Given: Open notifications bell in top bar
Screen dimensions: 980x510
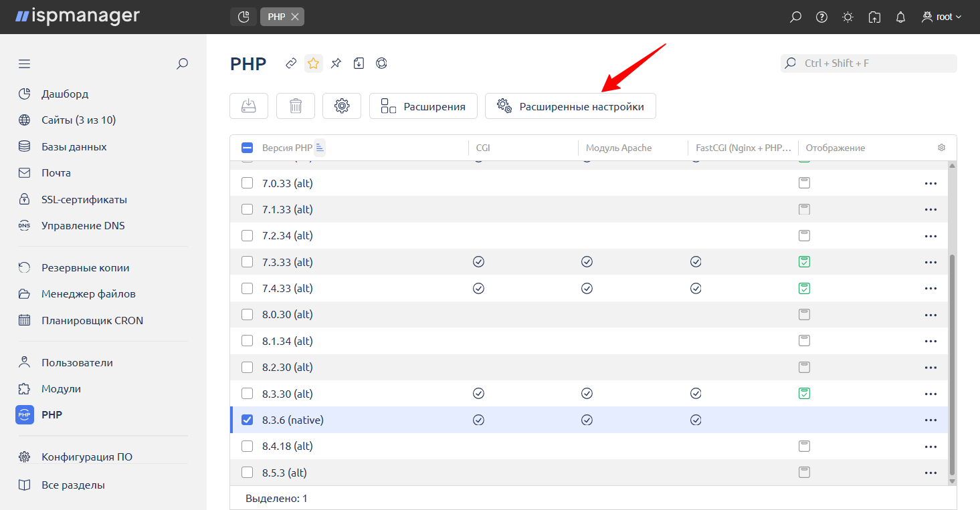Looking at the screenshot, I should pos(900,17).
